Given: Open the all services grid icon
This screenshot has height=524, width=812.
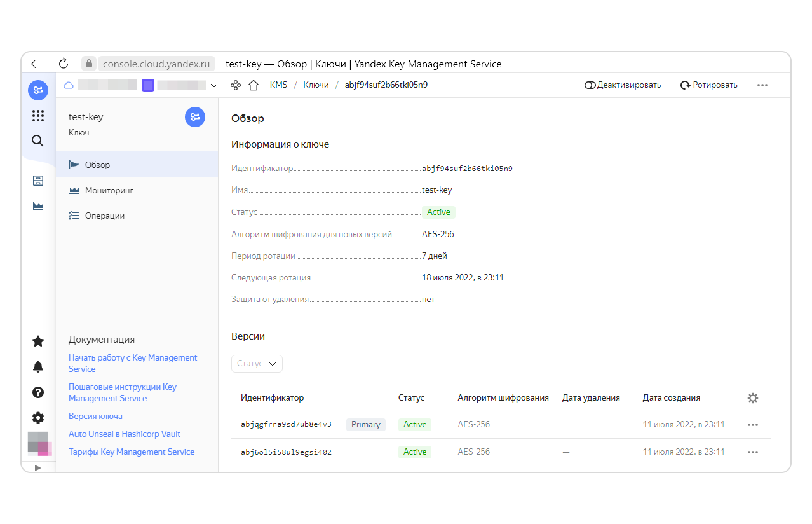Looking at the screenshot, I should pyautogui.click(x=38, y=116).
